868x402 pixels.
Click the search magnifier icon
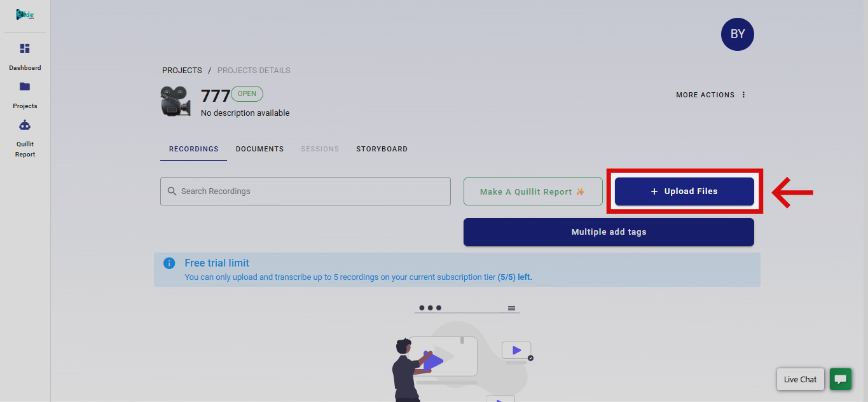pyautogui.click(x=172, y=191)
